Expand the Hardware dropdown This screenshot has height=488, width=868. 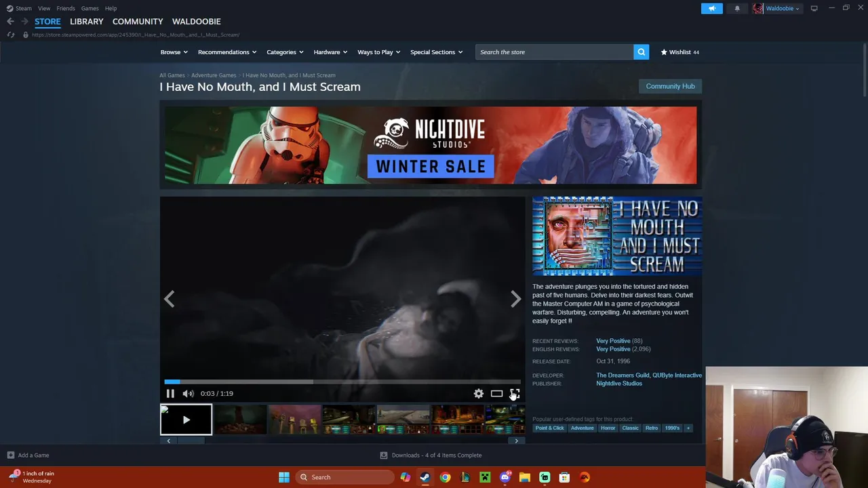(330, 52)
